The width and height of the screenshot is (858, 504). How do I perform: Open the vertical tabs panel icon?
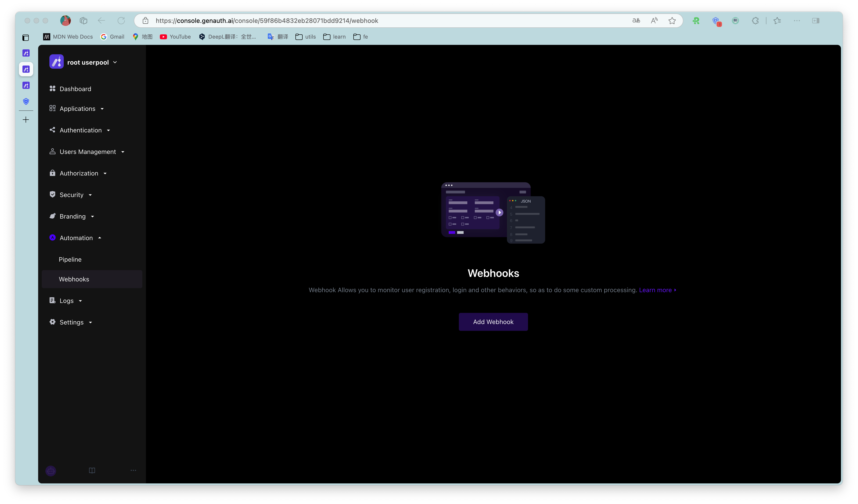coord(26,37)
